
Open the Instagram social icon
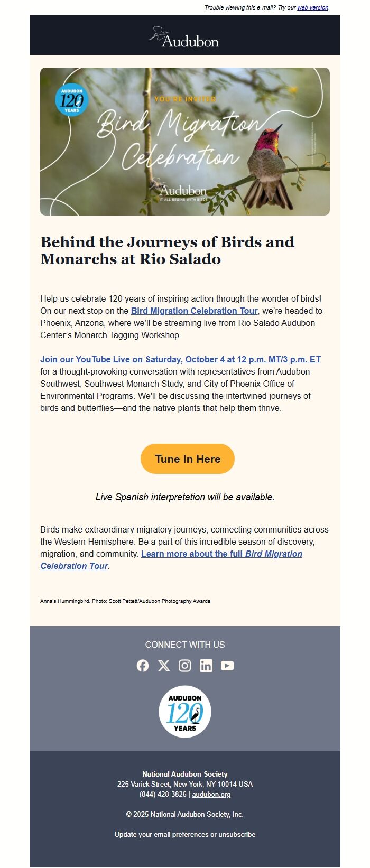pos(185,666)
